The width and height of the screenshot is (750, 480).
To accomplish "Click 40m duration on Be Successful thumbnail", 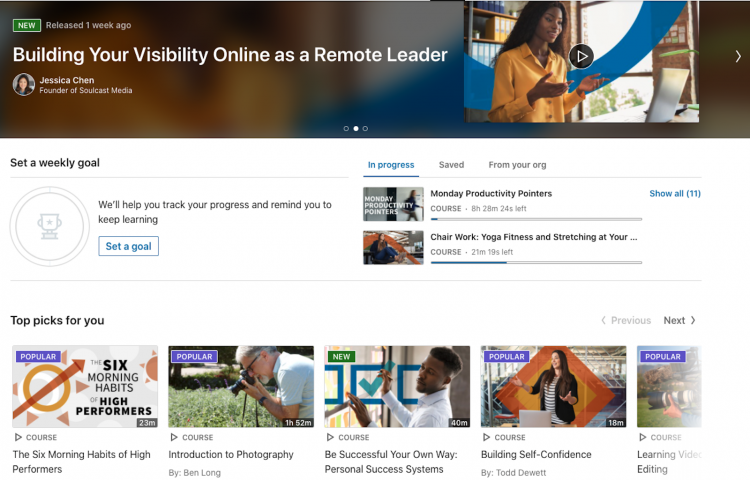I will pyautogui.click(x=459, y=423).
